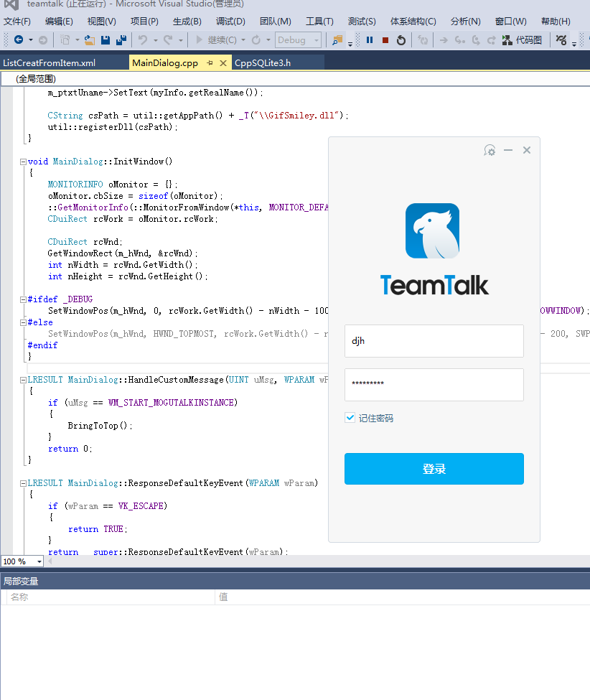This screenshot has width=590, height=700.
Task: Click the step over icon
Action: [476, 40]
